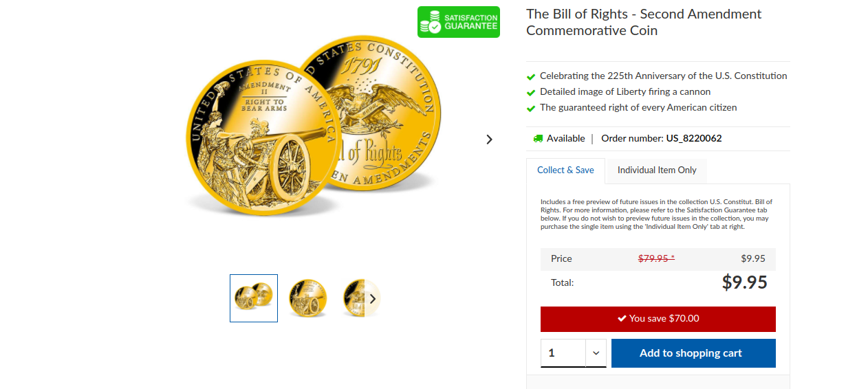The width and height of the screenshot is (868, 389).
Task: Click the checkmark beside Liberty firing a cannon
Action: pos(531,93)
